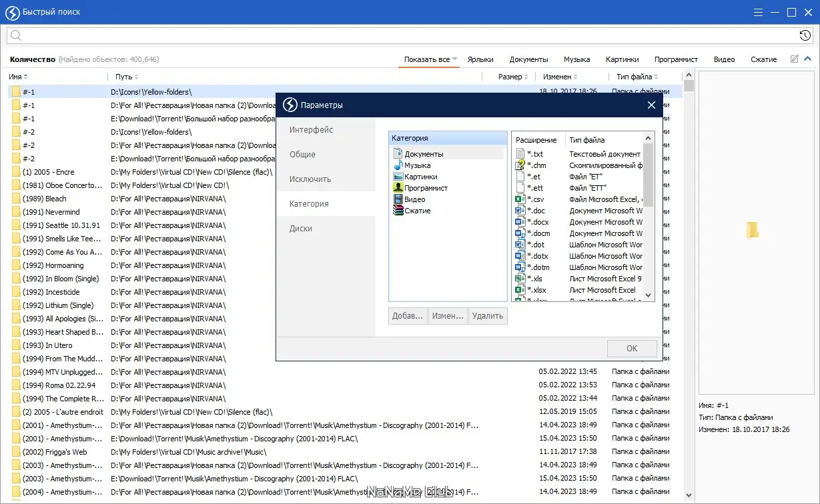
Task: Select the Программист person icon in dialog
Action: tap(398, 188)
